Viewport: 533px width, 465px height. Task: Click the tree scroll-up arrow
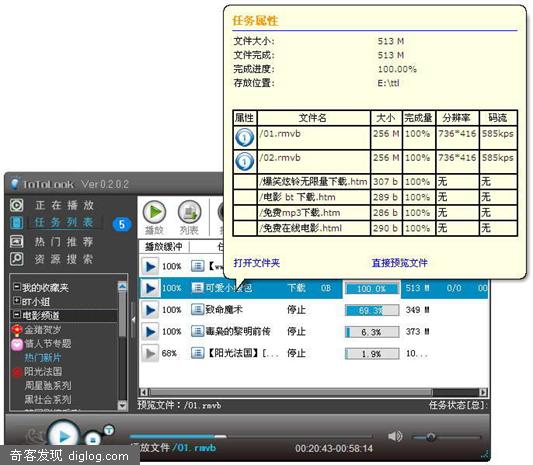(x=122, y=287)
